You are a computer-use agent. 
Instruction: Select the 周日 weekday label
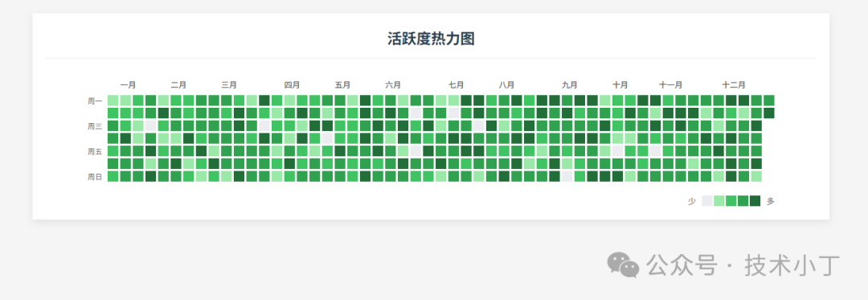tap(95, 177)
